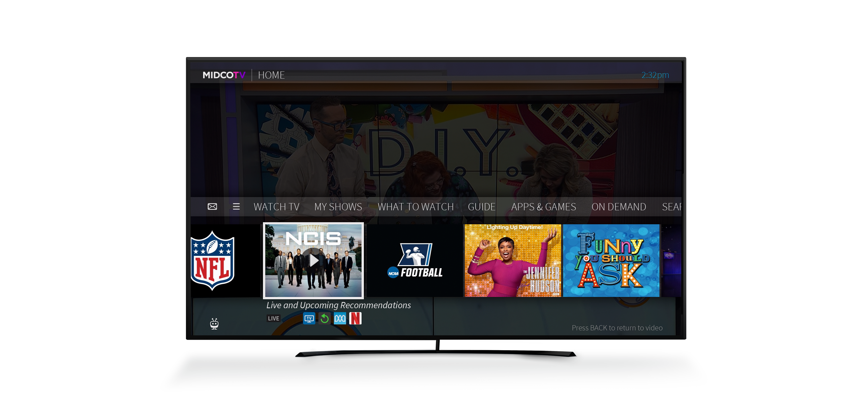Open the Guide menu tab
The width and height of the screenshot is (868, 407).
point(479,207)
